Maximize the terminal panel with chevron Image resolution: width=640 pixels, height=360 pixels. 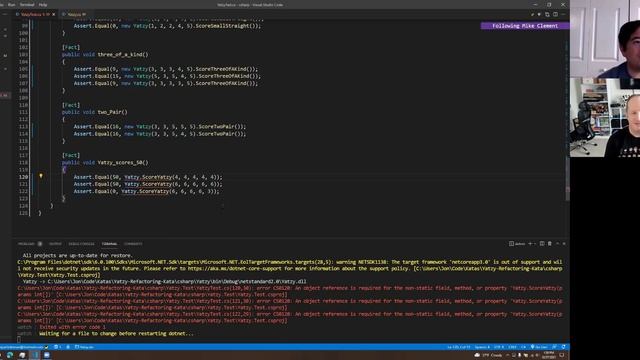pyautogui.click(x=558, y=244)
